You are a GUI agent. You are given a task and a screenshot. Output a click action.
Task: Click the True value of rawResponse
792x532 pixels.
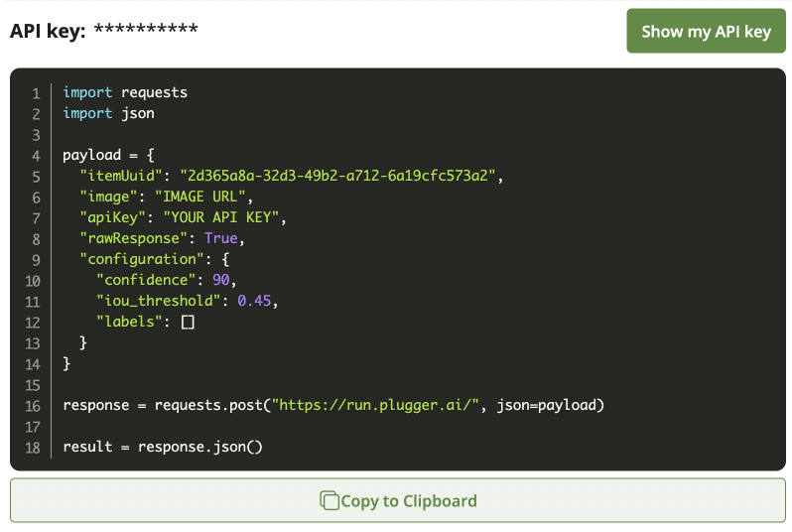(221, 238)
